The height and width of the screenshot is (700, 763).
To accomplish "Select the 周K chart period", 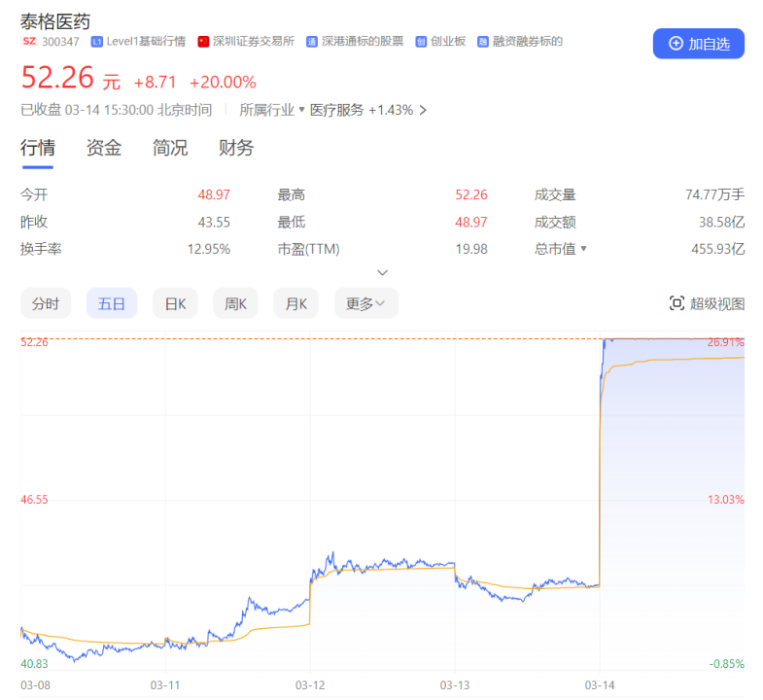I will (235, 303).
